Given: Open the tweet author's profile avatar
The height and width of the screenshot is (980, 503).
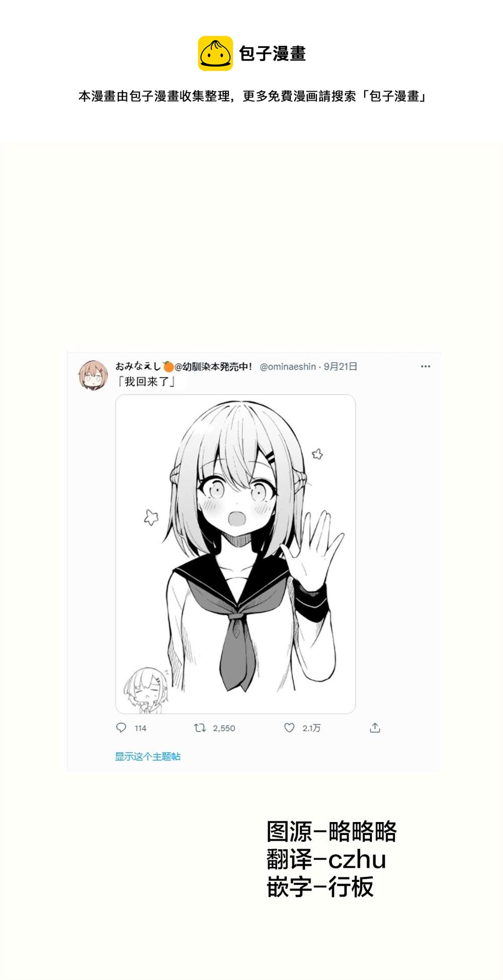Looking at the screenshot, I should 93,375.
